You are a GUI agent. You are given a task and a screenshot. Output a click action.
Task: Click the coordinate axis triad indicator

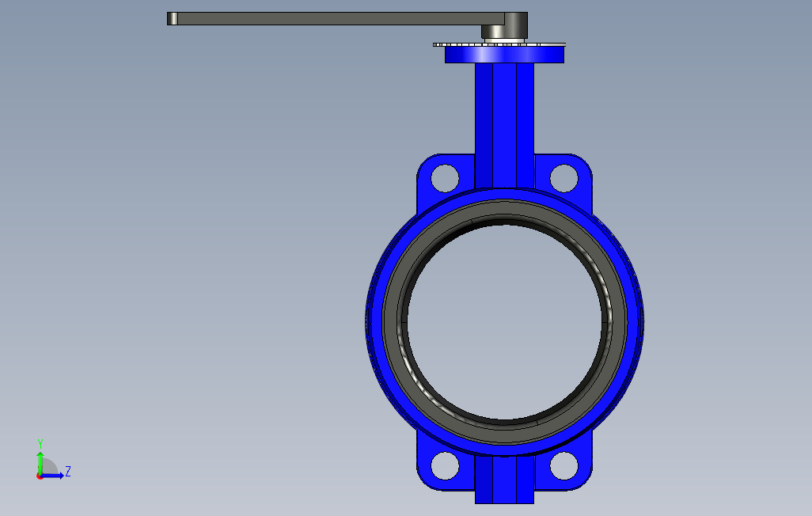coord(53,461)
